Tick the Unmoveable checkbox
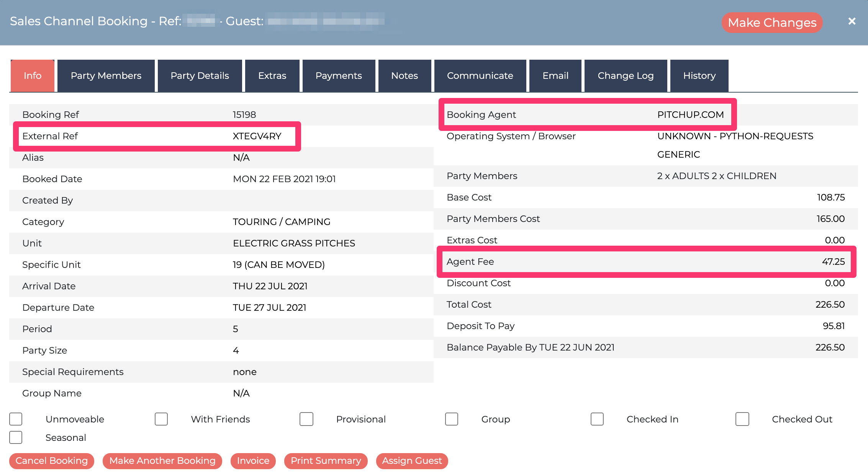868x473 pixels. click(x=16, y=419)
